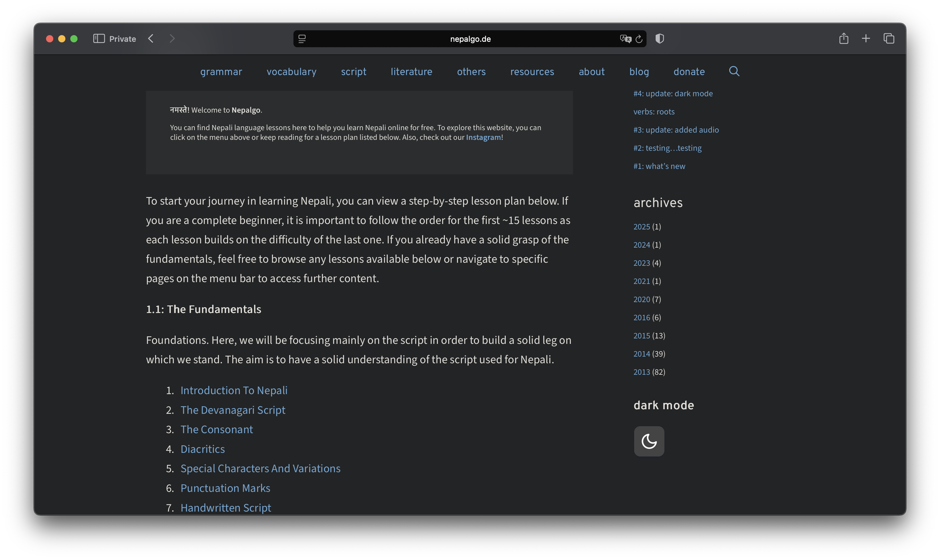
Task: Open the 2016 archive
Action: (642, 317)
